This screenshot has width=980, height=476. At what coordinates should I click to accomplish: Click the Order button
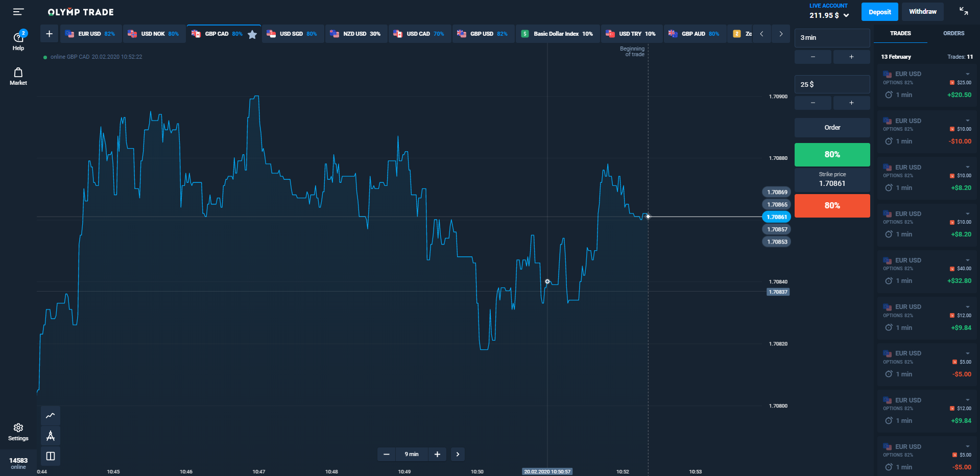point(832,127)
